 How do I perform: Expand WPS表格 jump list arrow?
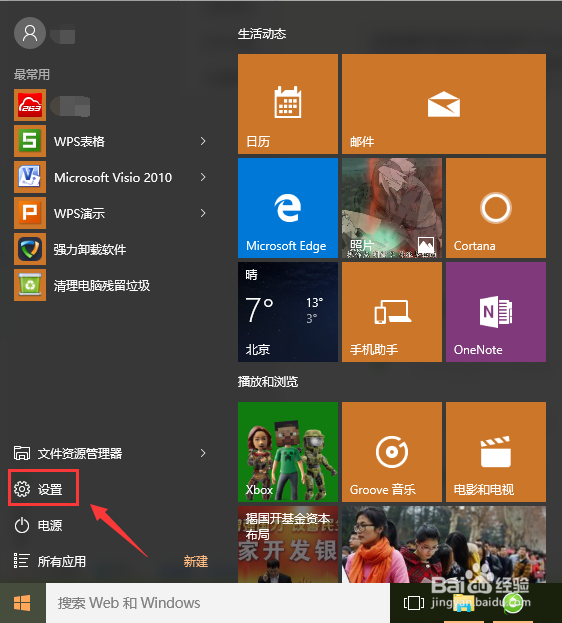pyautogui.click(x=203, y=141)
